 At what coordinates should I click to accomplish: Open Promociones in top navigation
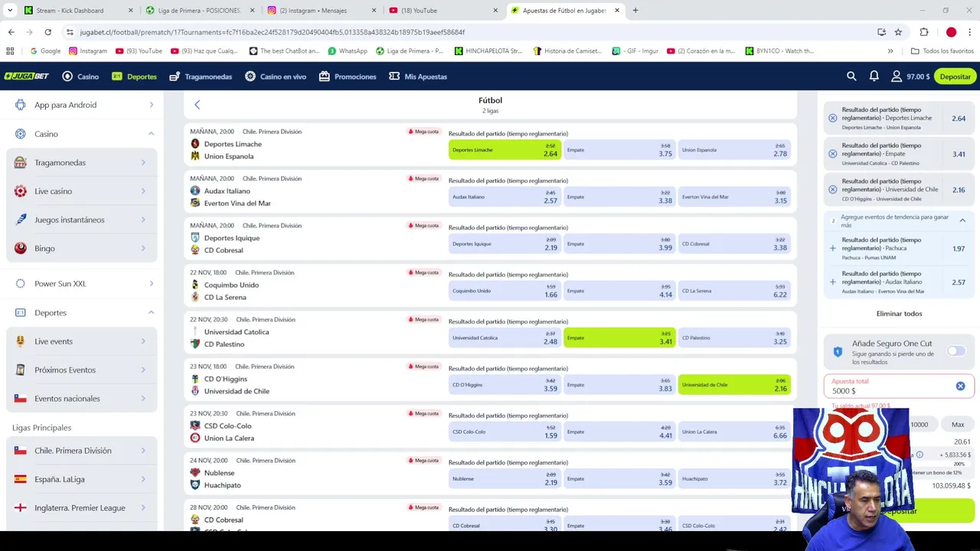coord(348,77)
